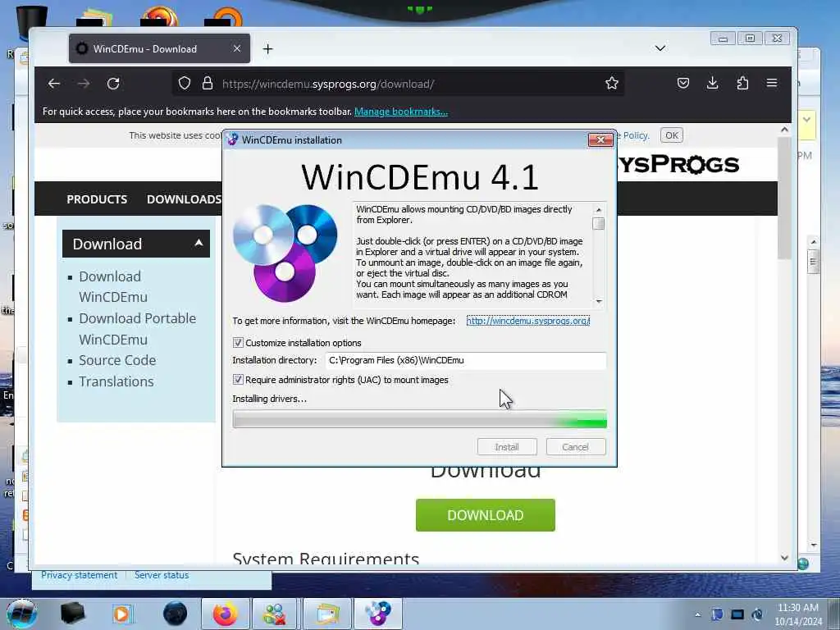This screenshot has width=840, height=630.
Task: Click the WinCDEmu installer taskbar icon
Action: (x=377, y=614)
